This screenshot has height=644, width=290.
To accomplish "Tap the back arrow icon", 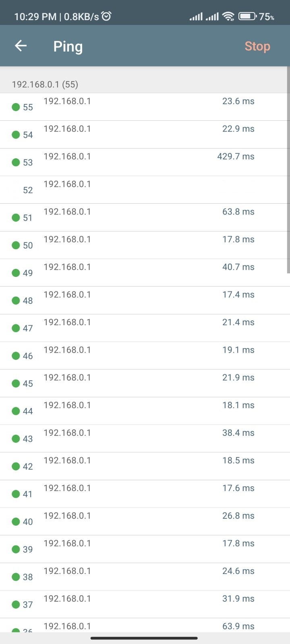I will tap(21, 46).
